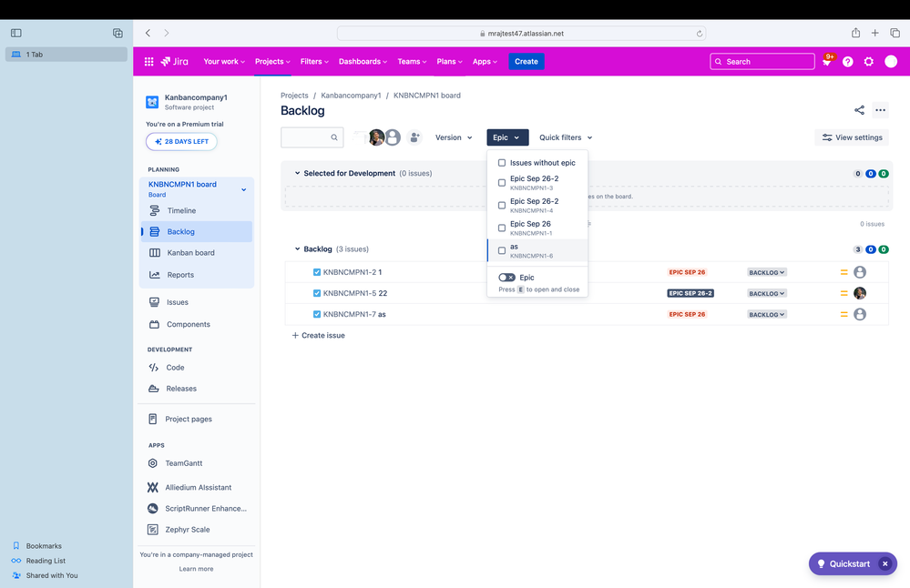910x588 pixels.
Task: Open the Quick filters dropdown
Action: (x=566, y=137)
